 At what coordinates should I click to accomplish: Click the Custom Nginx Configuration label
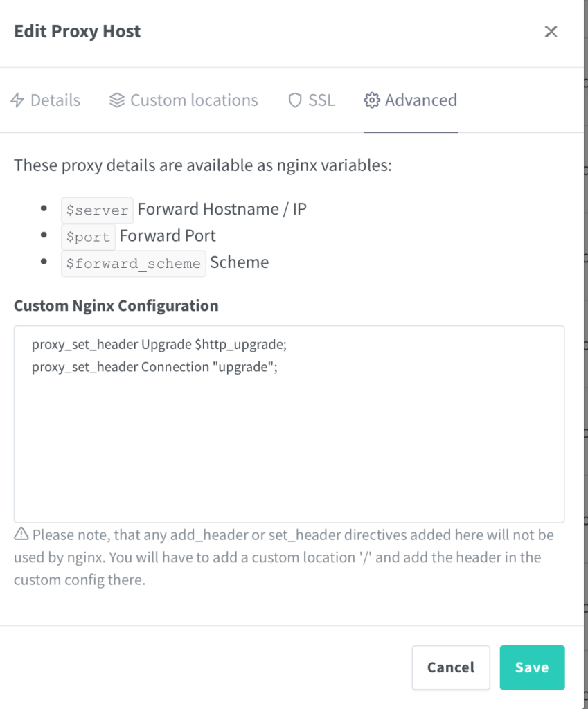(116, 305)
